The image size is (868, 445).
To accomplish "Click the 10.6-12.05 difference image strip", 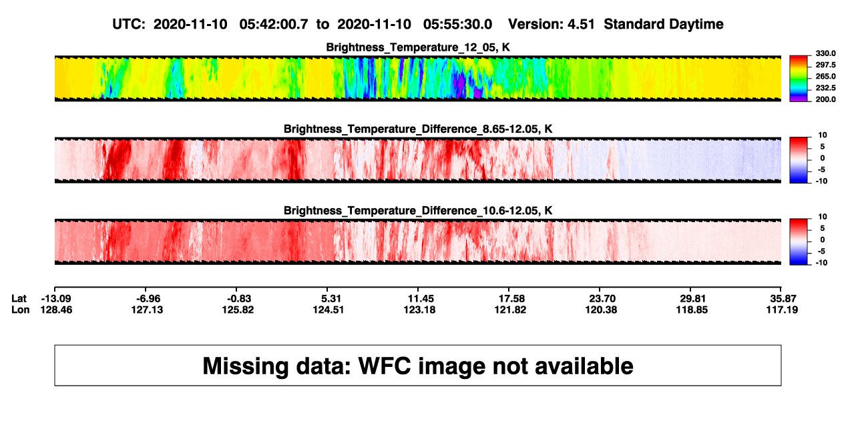I will coord(417,242).
